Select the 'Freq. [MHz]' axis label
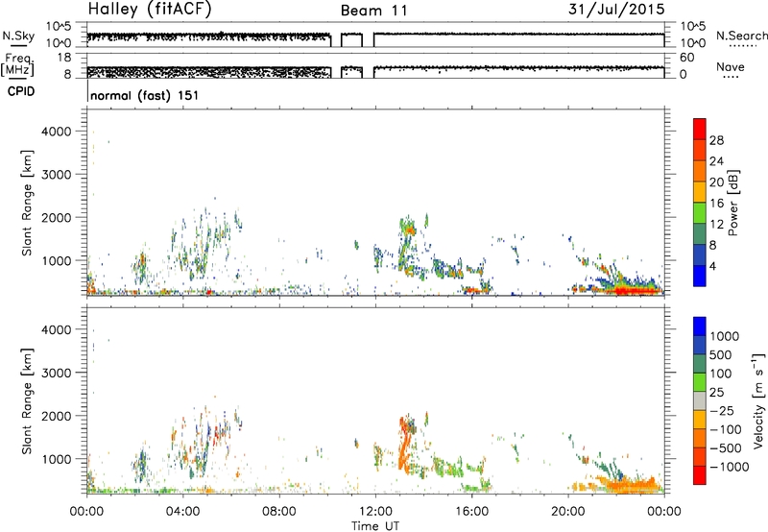Viewport: 768px width, 532px height. pyautogui.click(x=17, y=65)
